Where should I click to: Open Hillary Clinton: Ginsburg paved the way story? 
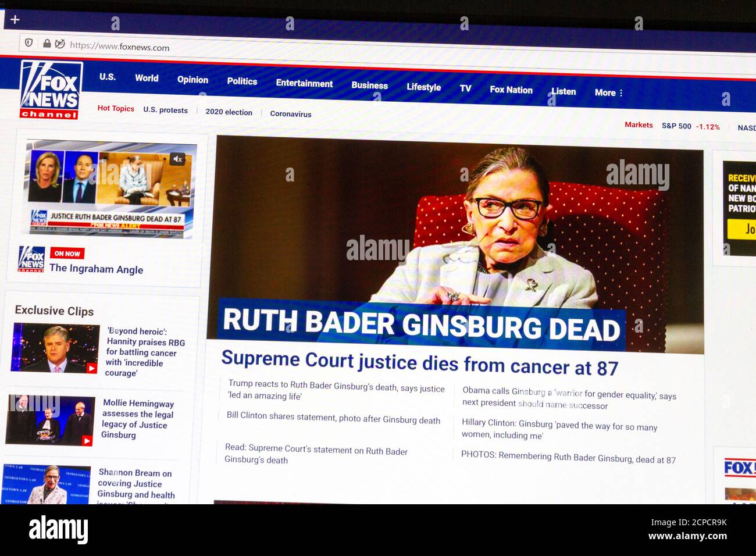pos(559,429)
